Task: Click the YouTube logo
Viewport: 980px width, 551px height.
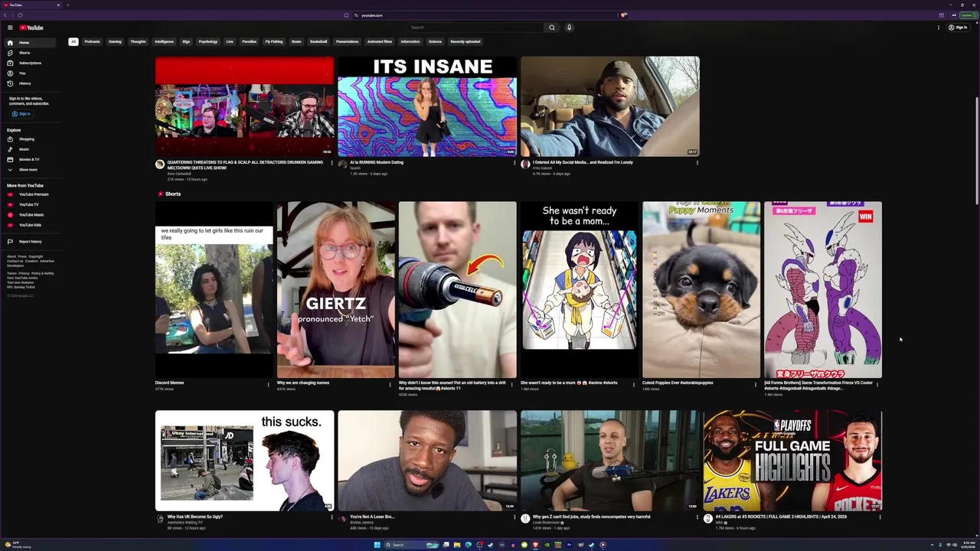Action: 31,28
